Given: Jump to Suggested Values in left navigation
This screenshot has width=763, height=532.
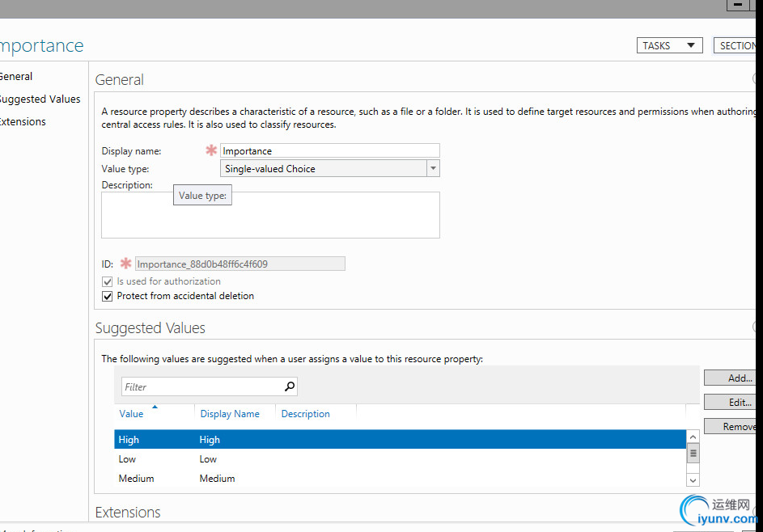Looking at the screenshot, I should [40, 99].
